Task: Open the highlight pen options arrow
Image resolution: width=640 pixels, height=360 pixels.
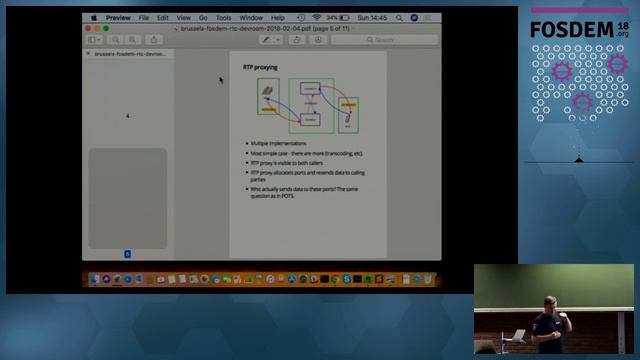Action: point(278,40)
